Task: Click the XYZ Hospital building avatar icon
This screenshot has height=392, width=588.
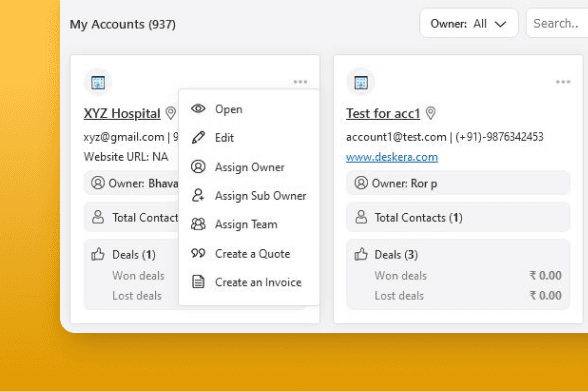Action: coord(98,82)
